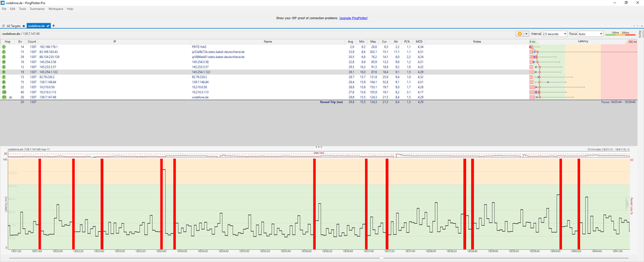Click the timeline graph title 'vodafone.de hop 11'
644x262 pixels.
29,149
